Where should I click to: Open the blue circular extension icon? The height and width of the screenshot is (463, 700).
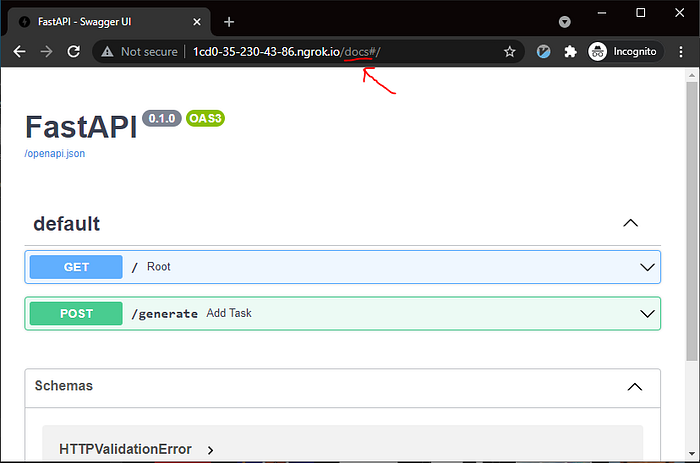tap(543, 52)
